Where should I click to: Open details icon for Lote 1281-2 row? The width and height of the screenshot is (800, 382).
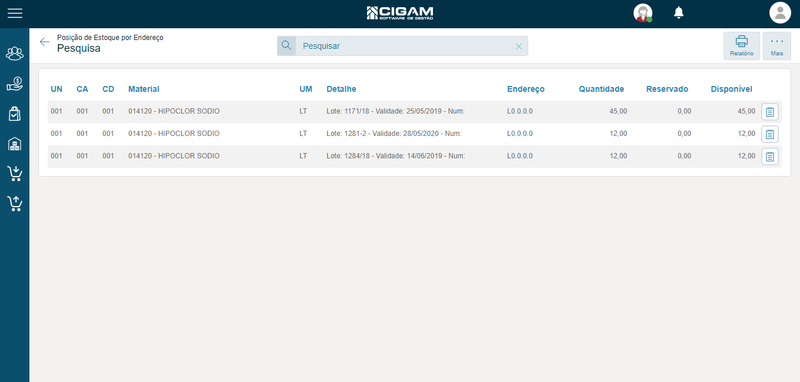[770, 134]
